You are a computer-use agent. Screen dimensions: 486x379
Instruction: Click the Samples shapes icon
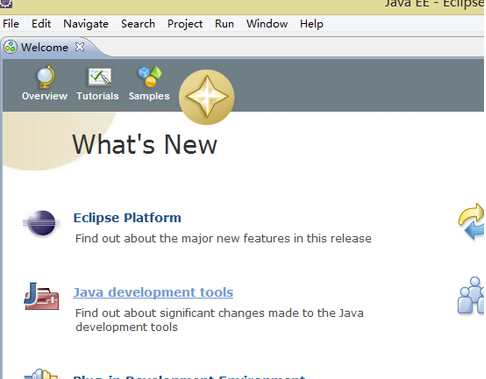pos(150,76)
